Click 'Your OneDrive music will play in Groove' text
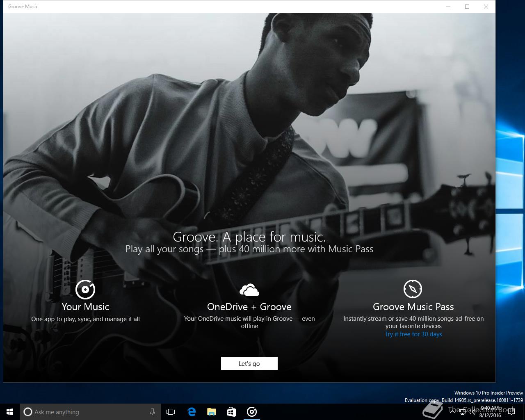Image resolution: width=525 pixels, height=420 pixels. (x=249, y=322)
